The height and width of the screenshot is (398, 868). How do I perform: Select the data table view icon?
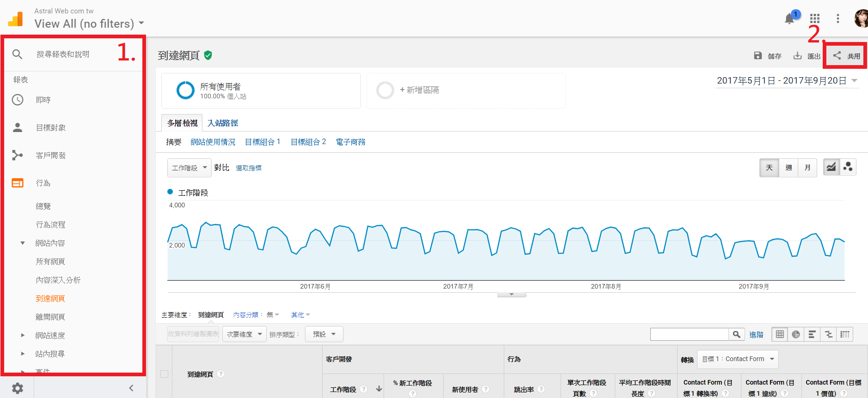pos(780,334)
